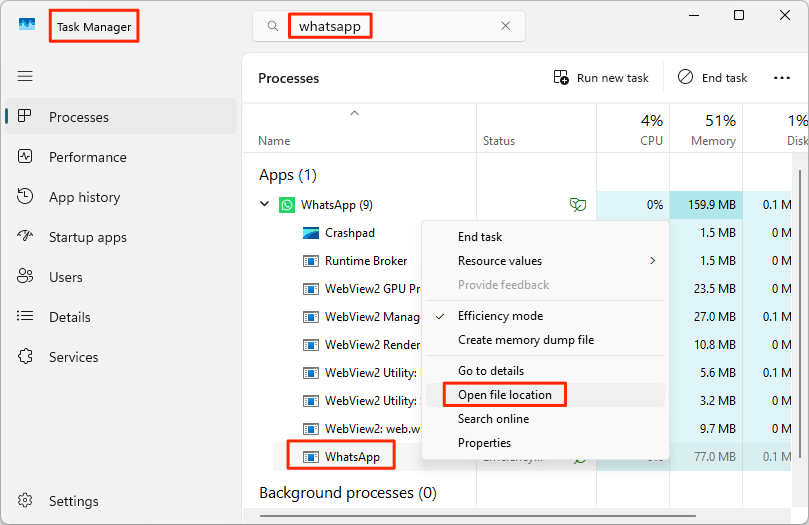This screenshot has width=809, height=525.
Task: Click the green WhatsApp app icon
Action: pos(287,205)
